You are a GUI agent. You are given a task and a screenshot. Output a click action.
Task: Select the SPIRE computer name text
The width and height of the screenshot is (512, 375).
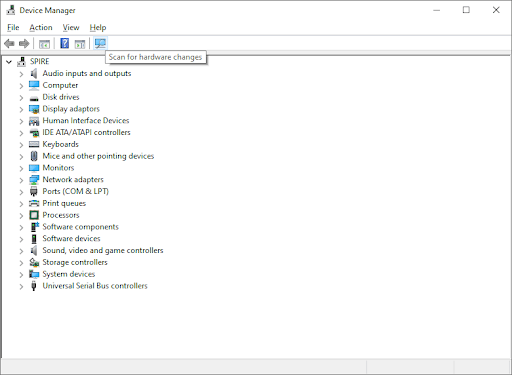point(39,62)
